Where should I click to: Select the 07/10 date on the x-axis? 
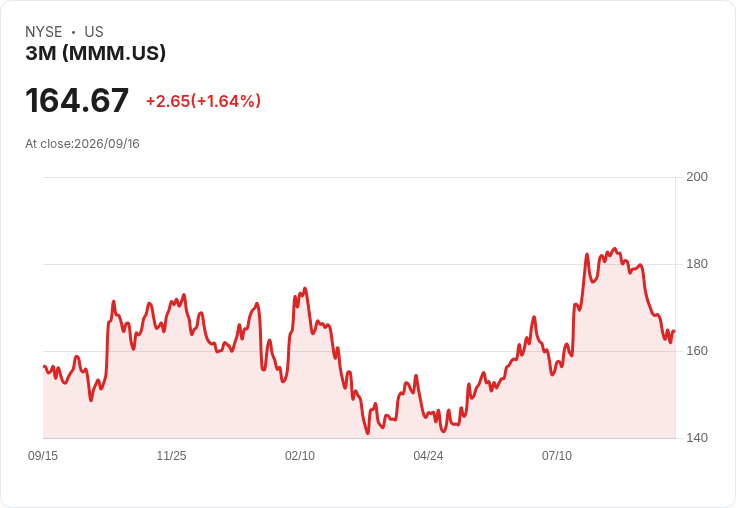pyautogui.click(x=557, y=455)
